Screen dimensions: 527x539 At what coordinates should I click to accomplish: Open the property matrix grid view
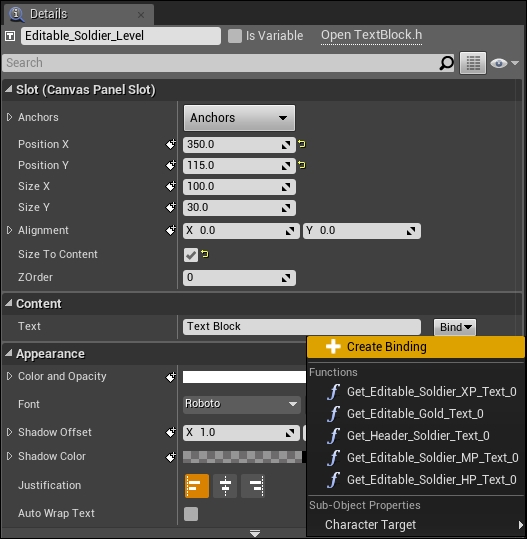tap(473, 63)
